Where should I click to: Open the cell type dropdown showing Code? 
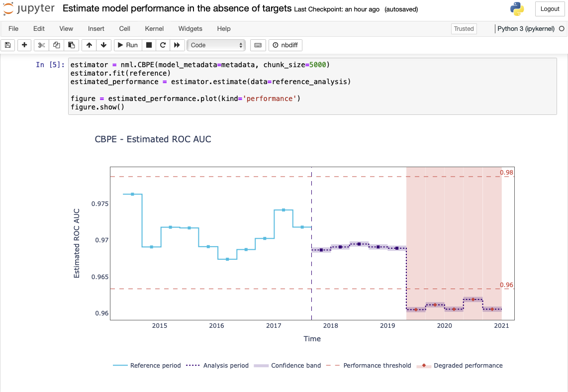point(216,45)
